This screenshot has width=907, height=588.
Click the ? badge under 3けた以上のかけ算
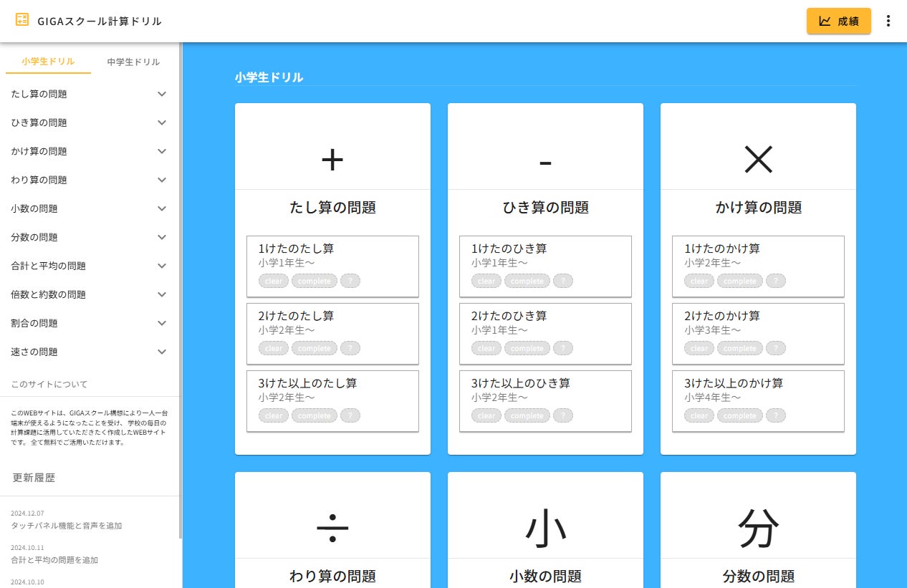pyautogui.click(x=776, y=415)
